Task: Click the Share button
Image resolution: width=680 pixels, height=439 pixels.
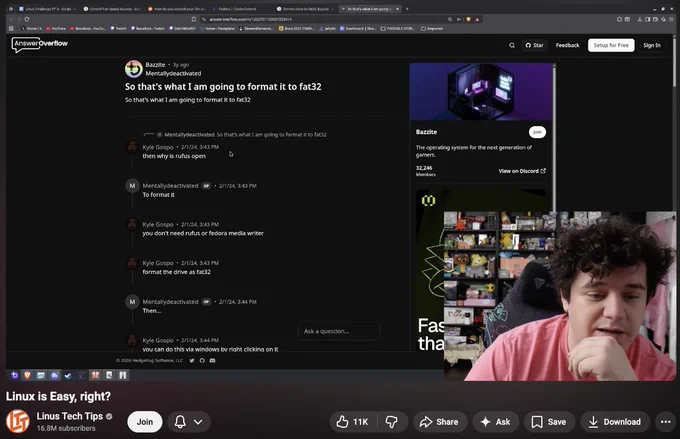Action: [440, 422]
